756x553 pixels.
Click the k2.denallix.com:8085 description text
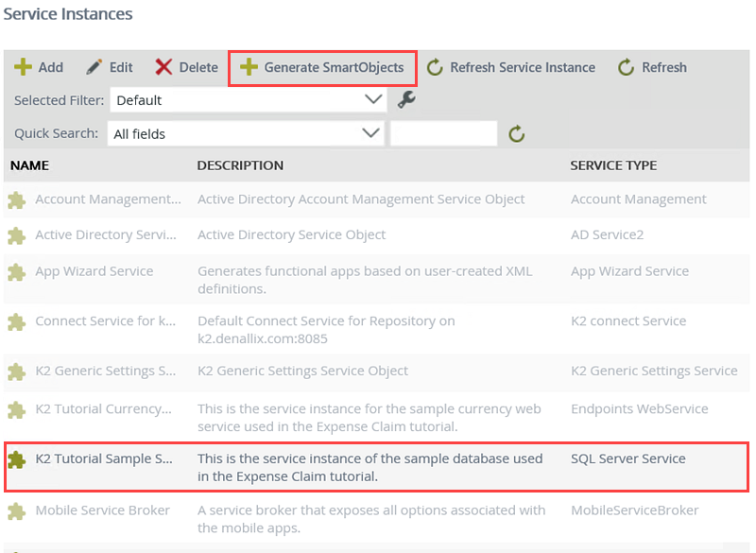tap(263, 338)
